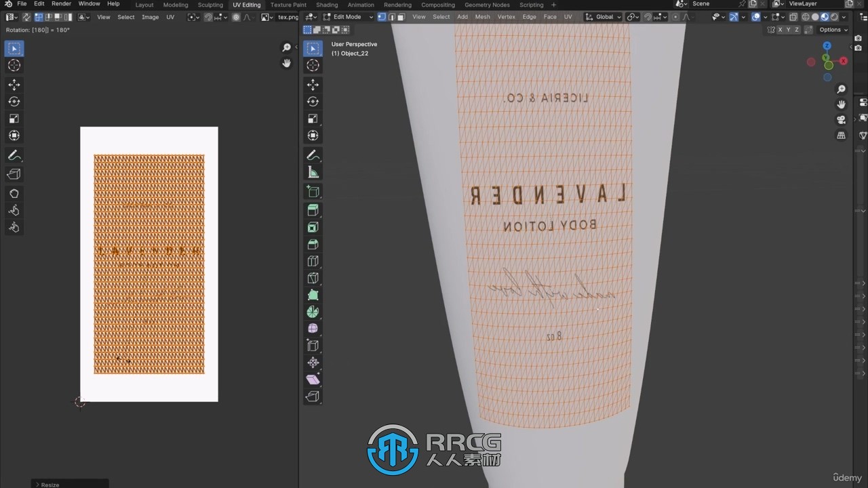The image size is (868, 488).
Task: Select the Annotate tool in 3D viewport toolbar
Action: coord(313,155)
